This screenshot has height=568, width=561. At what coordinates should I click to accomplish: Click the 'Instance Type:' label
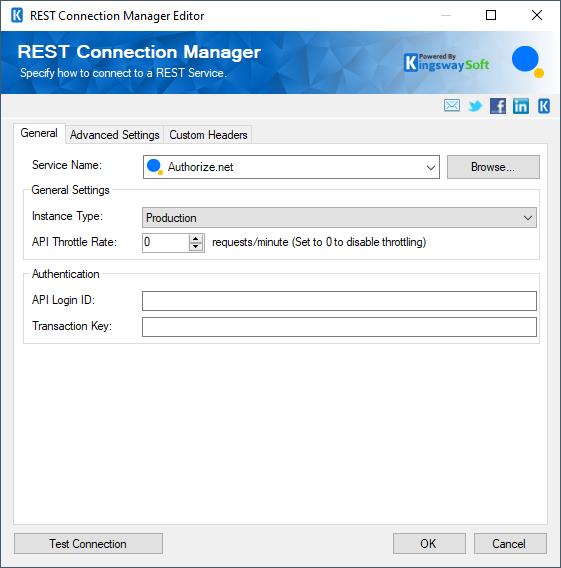pyautogui.click(x=67, y=216)
